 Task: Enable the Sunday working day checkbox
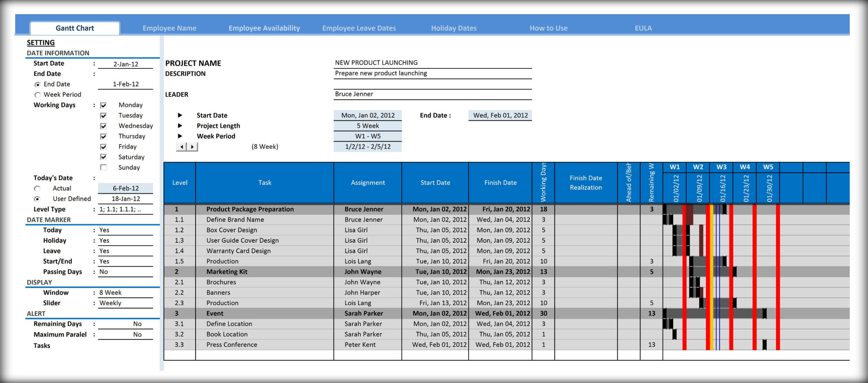[104, 167]
